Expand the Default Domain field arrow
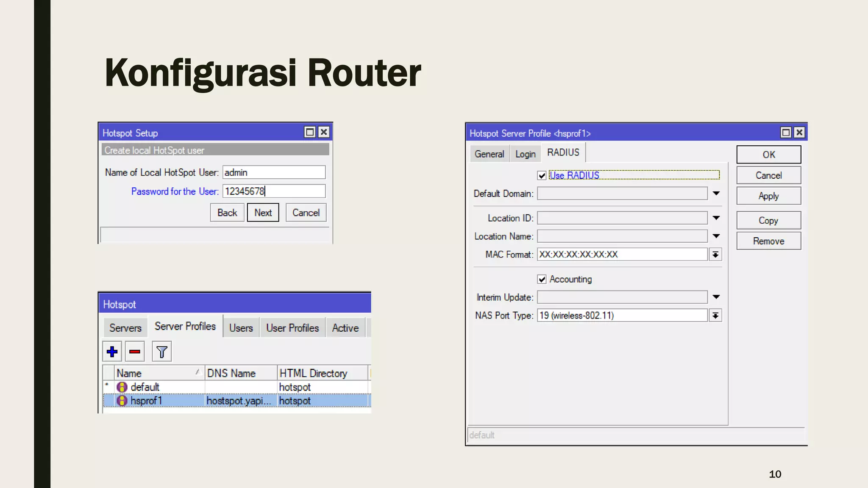 (x=716, y=194)
